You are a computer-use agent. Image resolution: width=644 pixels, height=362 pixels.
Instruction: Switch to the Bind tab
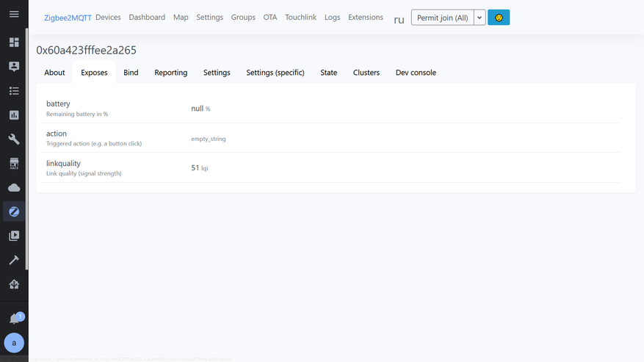131,73
